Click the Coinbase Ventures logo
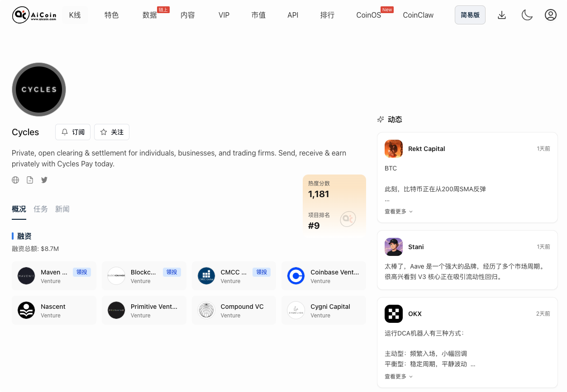Viewport: 567px width, 392px height. (296, 276)
